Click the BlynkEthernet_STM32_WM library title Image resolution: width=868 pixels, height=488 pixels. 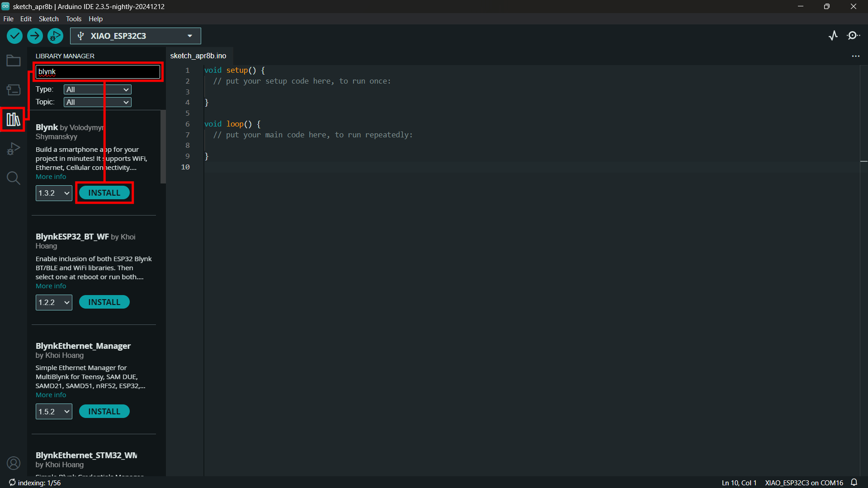(86, 455)
